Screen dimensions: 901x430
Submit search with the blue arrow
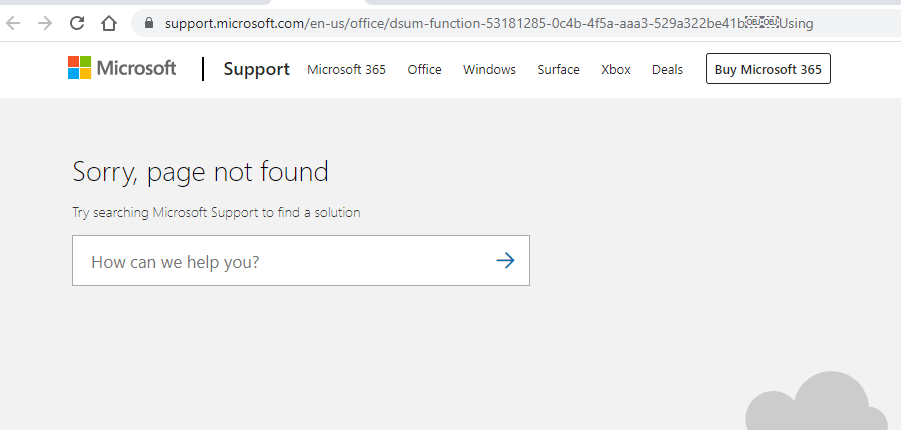pyautogui.click(x=505, y=260)
